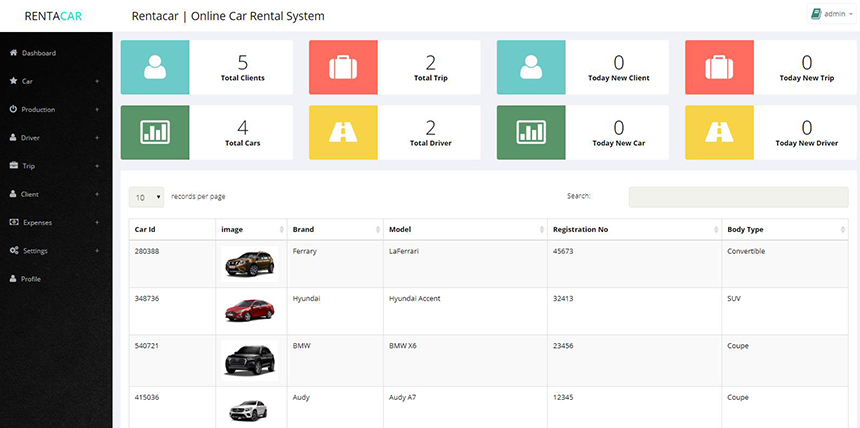The height and width of the screenshot is (428, 860).
Task: Open the records per page dropdown
Action: pos(148,197)
